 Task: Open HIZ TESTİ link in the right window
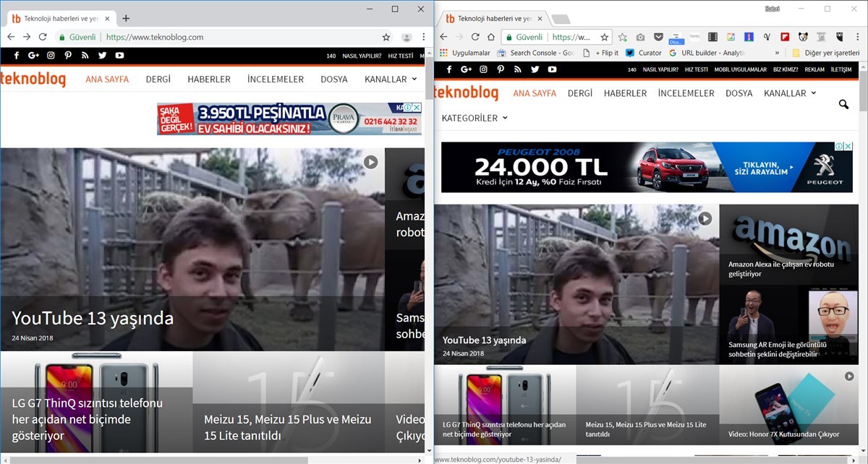point(697,69)
